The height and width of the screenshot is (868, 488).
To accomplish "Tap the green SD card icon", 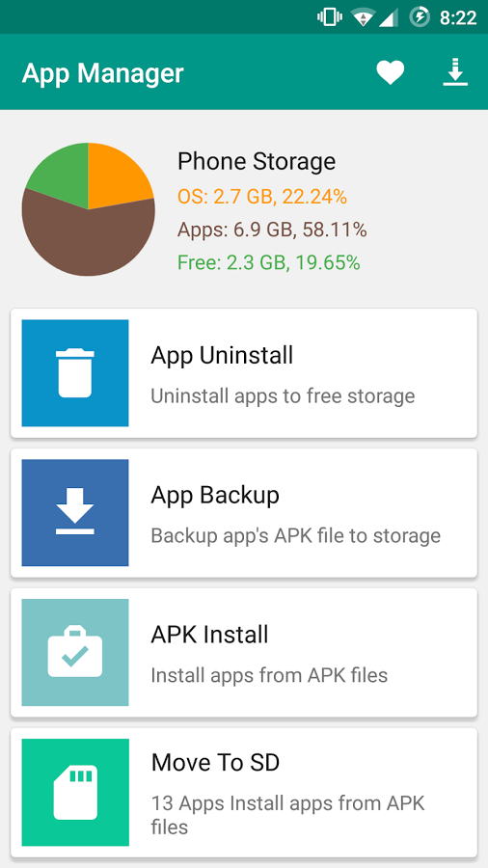I will coord(75,792).
